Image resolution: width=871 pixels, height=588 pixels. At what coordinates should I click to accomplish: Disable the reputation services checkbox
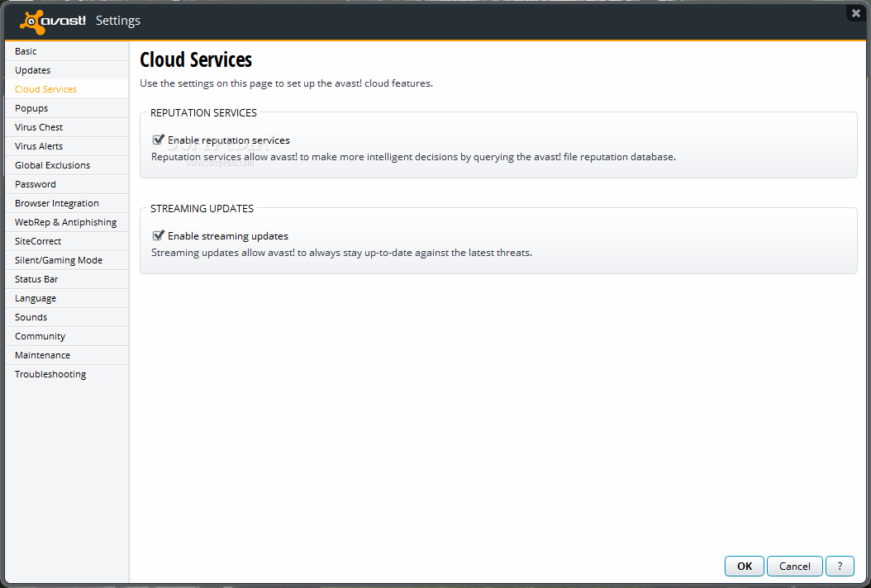[x=159, y=140]
